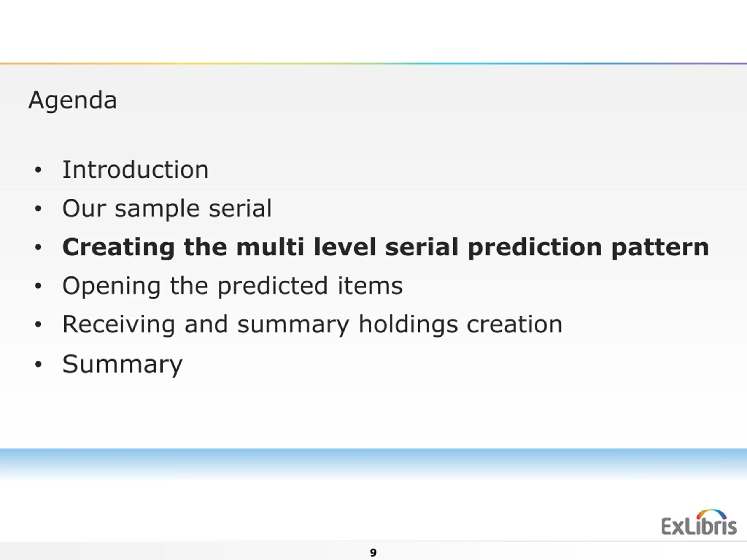747x560 pixels.
Task: Click the bullet dot beside Opening the predicted items
Action: tap(38, 286)
